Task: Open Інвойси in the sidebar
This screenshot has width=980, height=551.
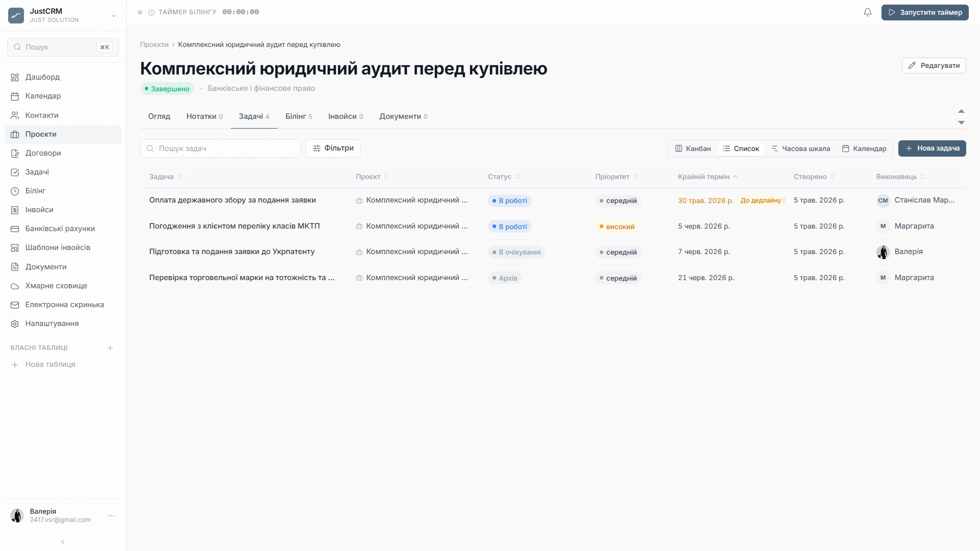Action: tap(63, 210)
